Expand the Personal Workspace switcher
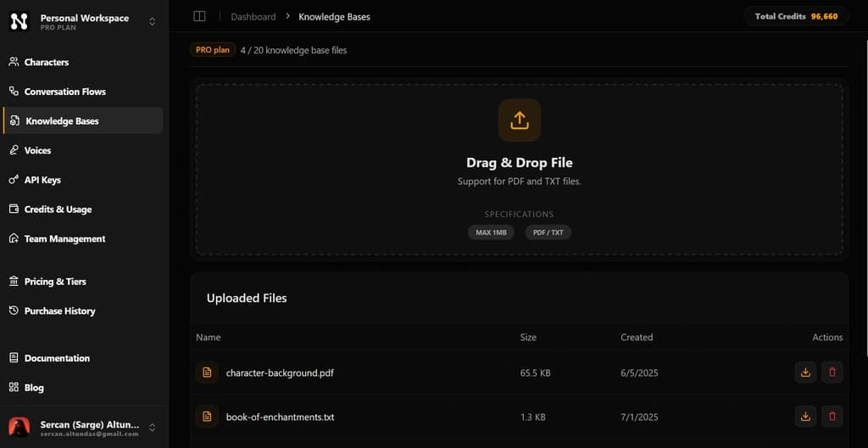 [152, 21]
